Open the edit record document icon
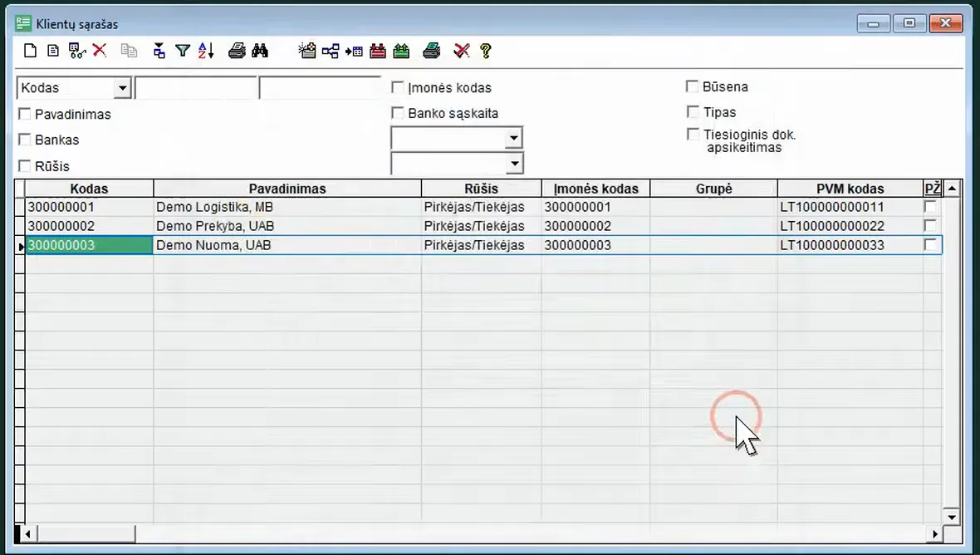 point(53,51)
